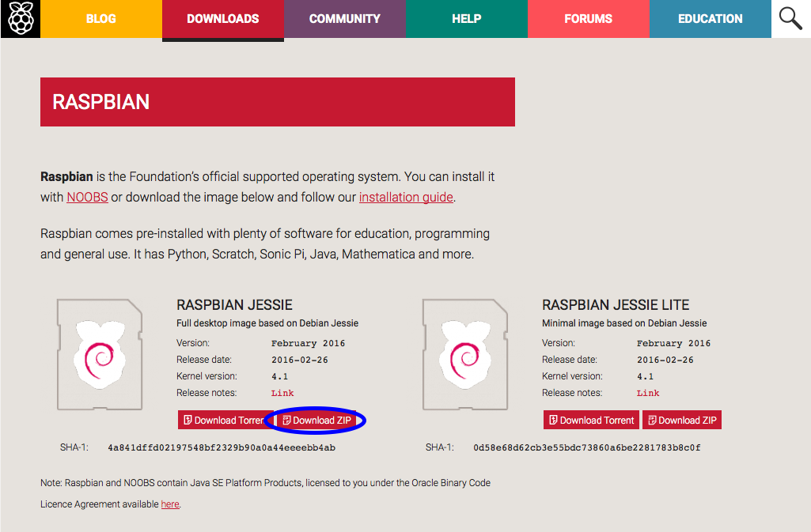Open the COMMUNITY menu item
This screenshot has width=811, height=532.
(x=344, y=18)
